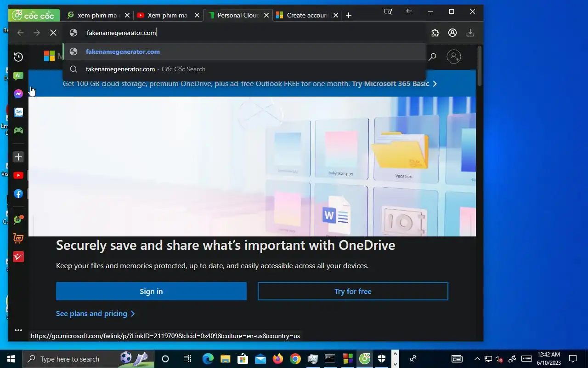Open Google Chrome from the taskbar
The height and width of the screenshot is (368, 588).
295,359
